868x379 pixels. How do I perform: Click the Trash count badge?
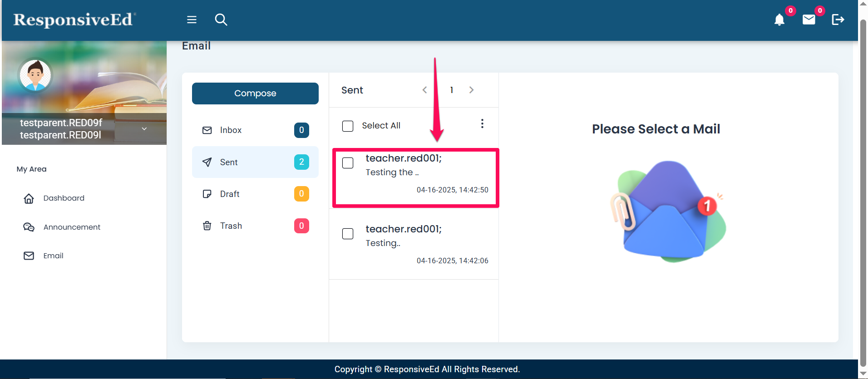301,226
